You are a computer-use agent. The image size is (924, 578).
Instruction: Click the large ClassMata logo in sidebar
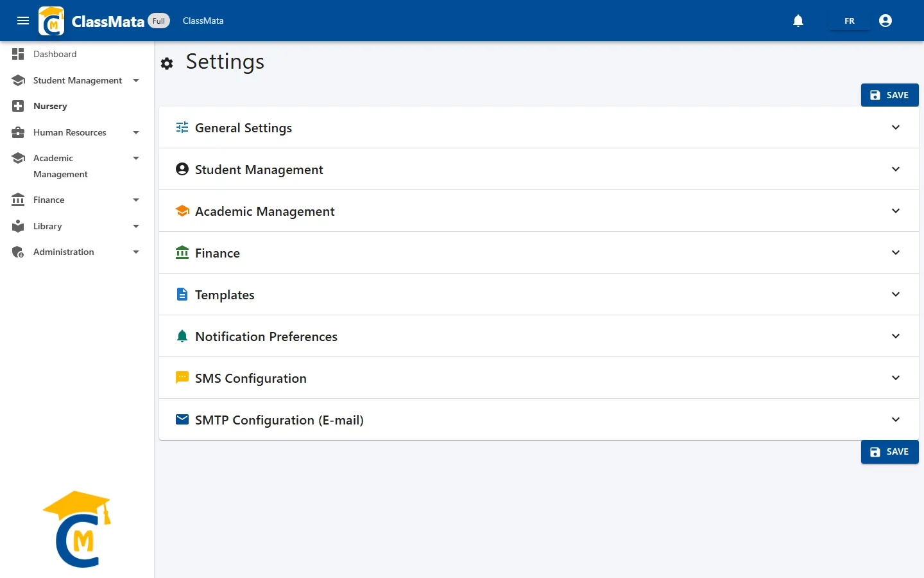click(77, 529)
